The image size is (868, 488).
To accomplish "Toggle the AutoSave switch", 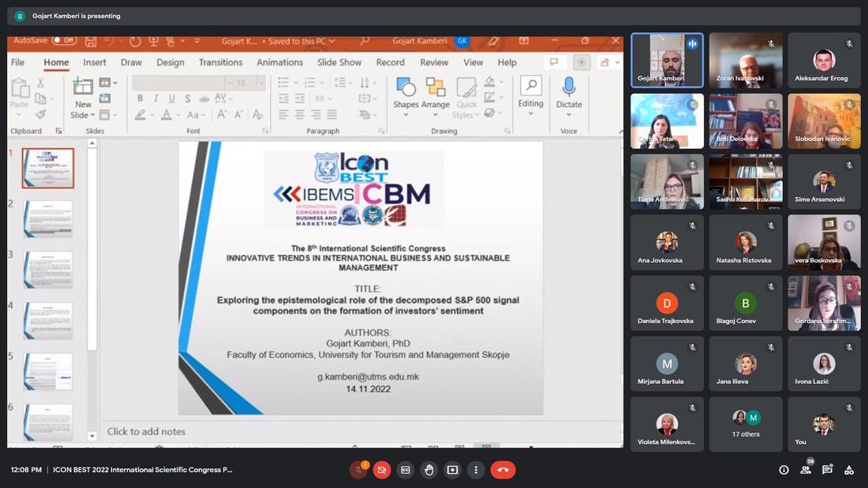I will click(x=64, y=40).
